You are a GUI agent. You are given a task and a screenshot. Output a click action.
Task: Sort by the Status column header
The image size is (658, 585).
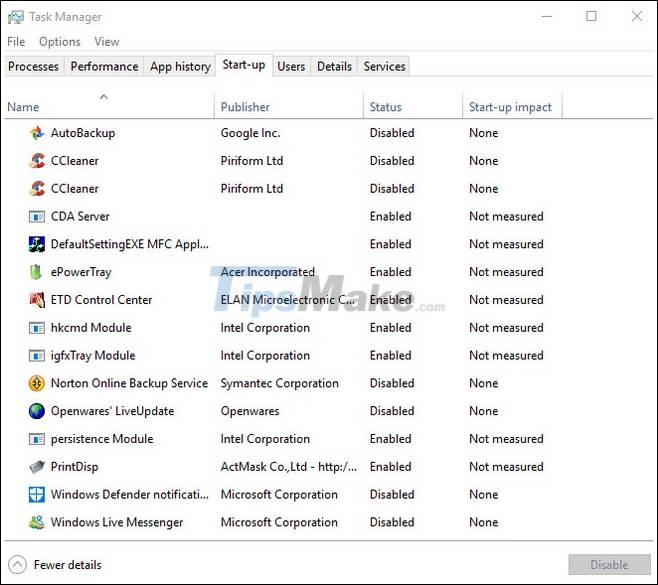coord(385,107)
